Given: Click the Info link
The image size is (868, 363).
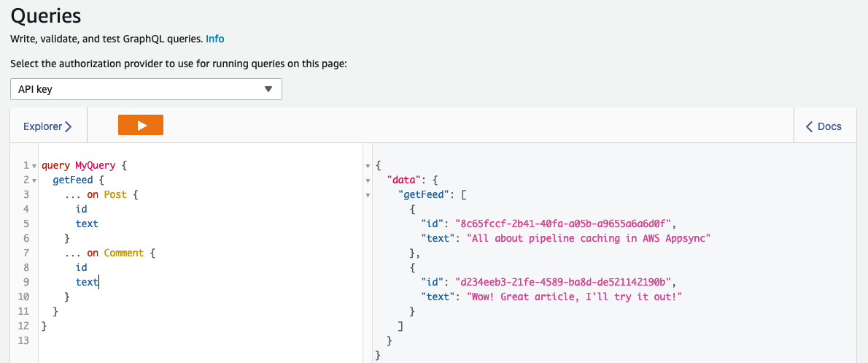Looking at the screenshot, I should point(214,39).
